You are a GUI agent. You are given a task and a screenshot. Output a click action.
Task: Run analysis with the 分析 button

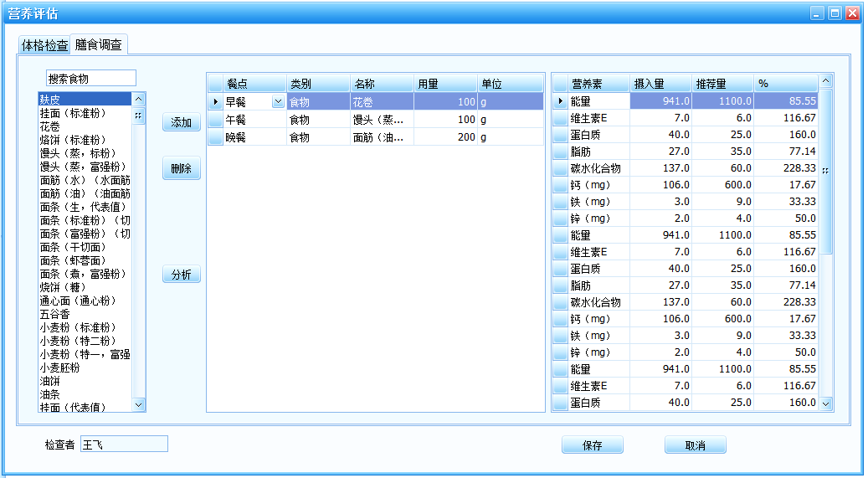(181, 275)
